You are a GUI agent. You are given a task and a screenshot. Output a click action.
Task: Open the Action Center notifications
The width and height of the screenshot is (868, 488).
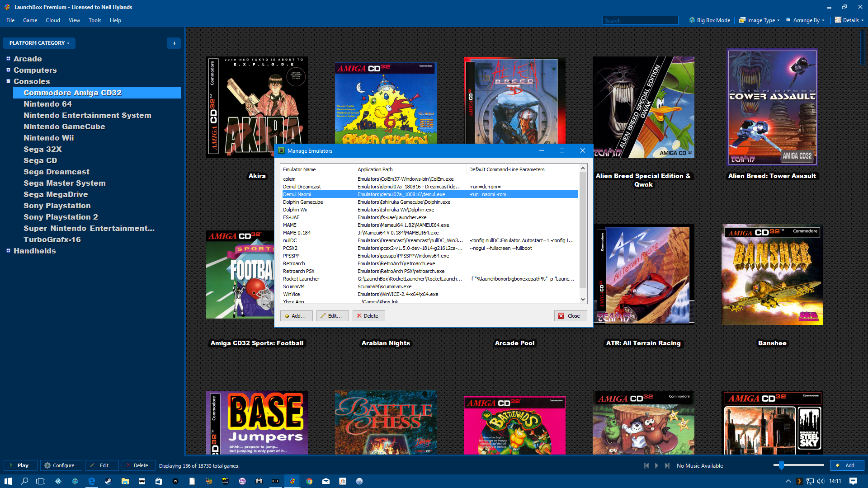coord(853,481)
